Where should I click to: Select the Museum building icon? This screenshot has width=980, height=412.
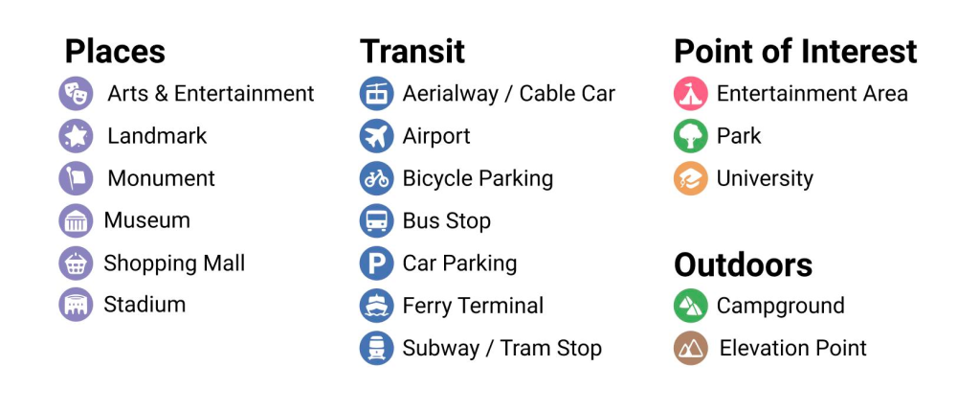coord(76,220)
